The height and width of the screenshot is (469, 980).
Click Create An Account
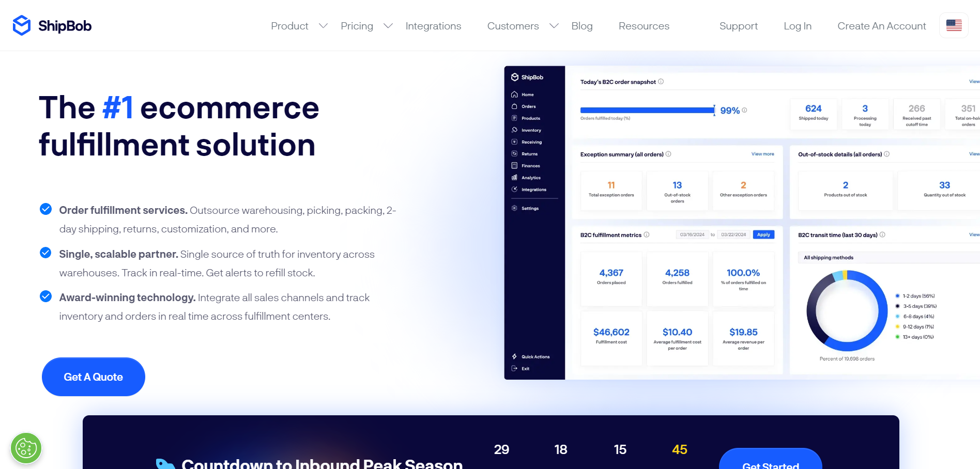click(882, 26)
